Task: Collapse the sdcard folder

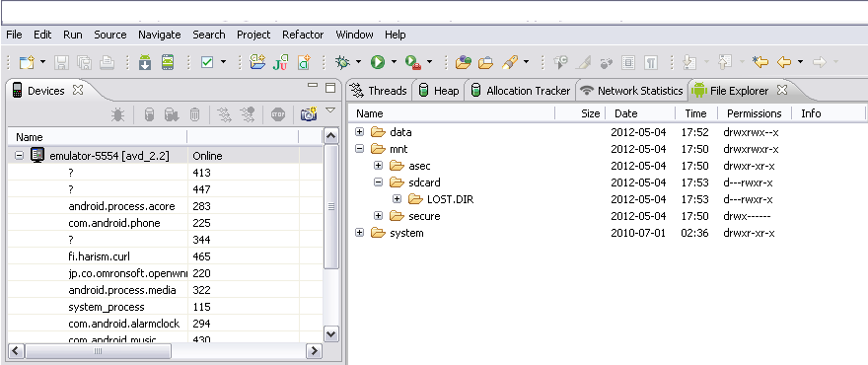Action: [x=378, y=182]
